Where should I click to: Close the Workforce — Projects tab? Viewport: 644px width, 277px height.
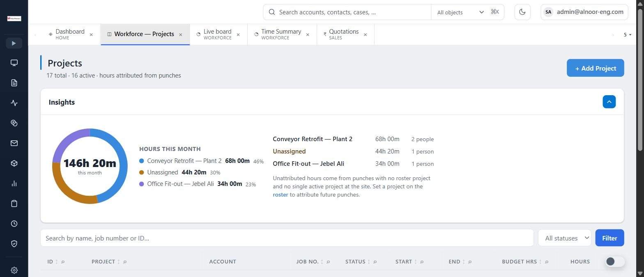click(180, 35)
